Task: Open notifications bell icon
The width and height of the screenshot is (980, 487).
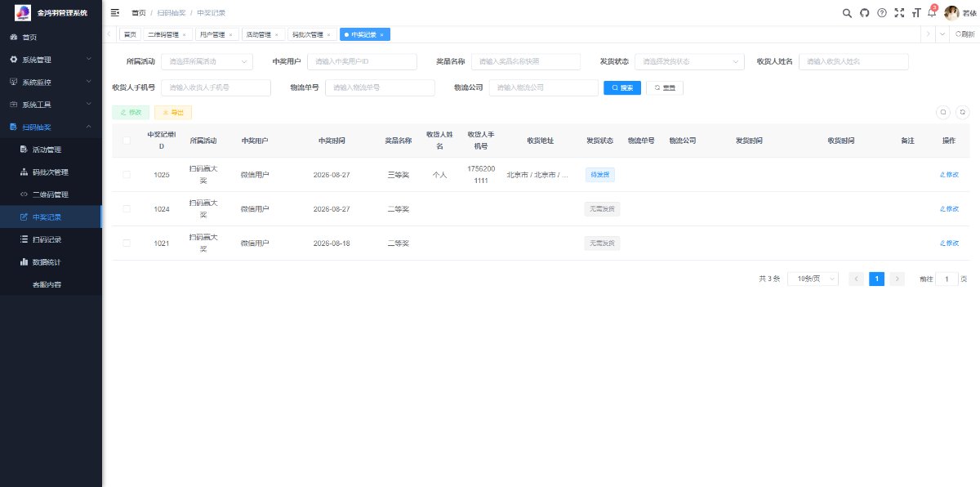Action: [932, 12]
